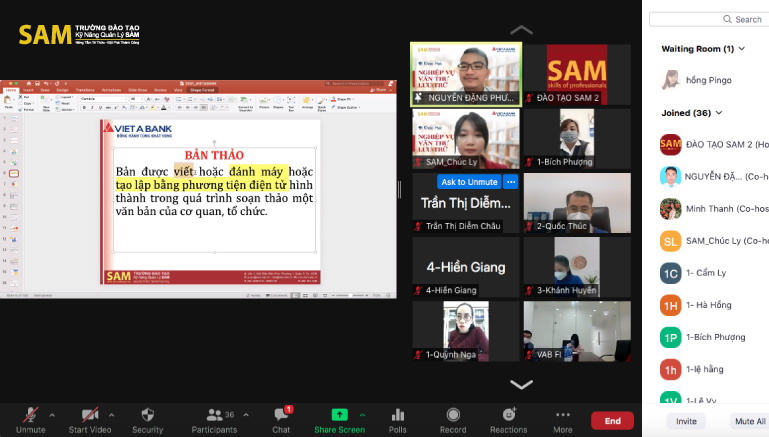This screenshot has width=769, height=437.
Task: Click Mute All in participants panel
Action: (749, 421)
